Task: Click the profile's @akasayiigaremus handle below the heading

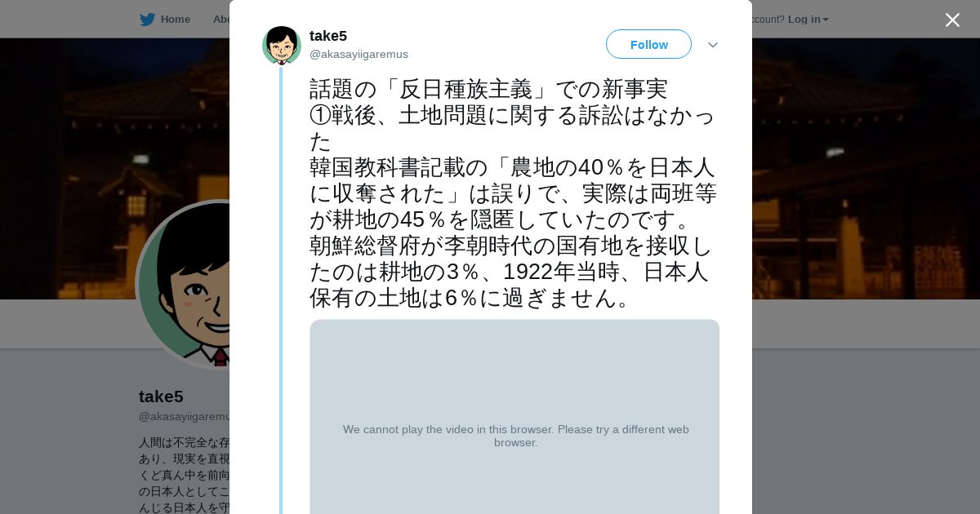Action: tap(184, 417)
